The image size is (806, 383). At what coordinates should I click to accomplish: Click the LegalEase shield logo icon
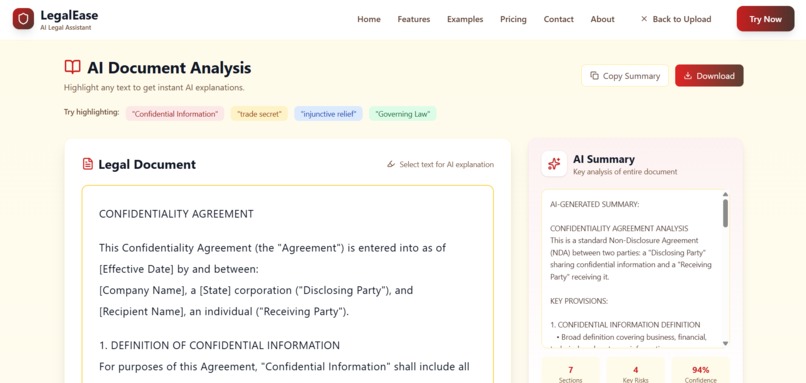23,19
